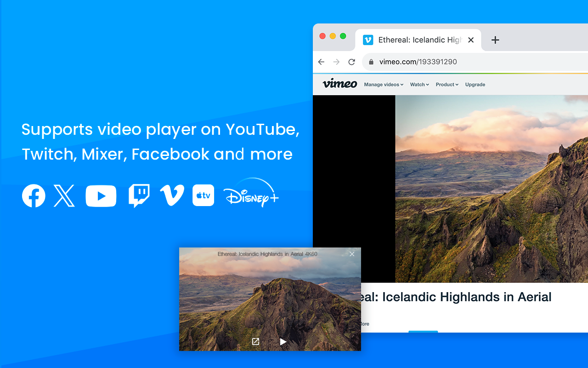Expand the Manage videos dropdown
The height and width of the screenshot is (368, 588).
pyautogui.click(x=384, y=85)
